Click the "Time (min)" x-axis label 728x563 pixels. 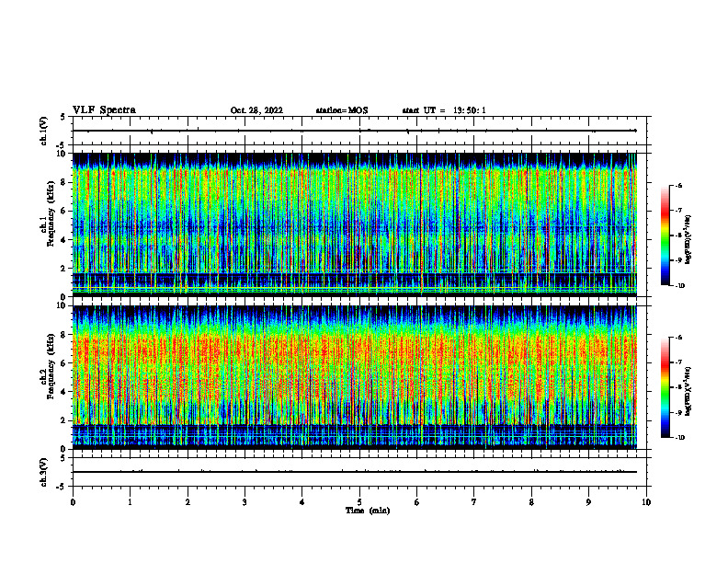(x=368, y=511)
